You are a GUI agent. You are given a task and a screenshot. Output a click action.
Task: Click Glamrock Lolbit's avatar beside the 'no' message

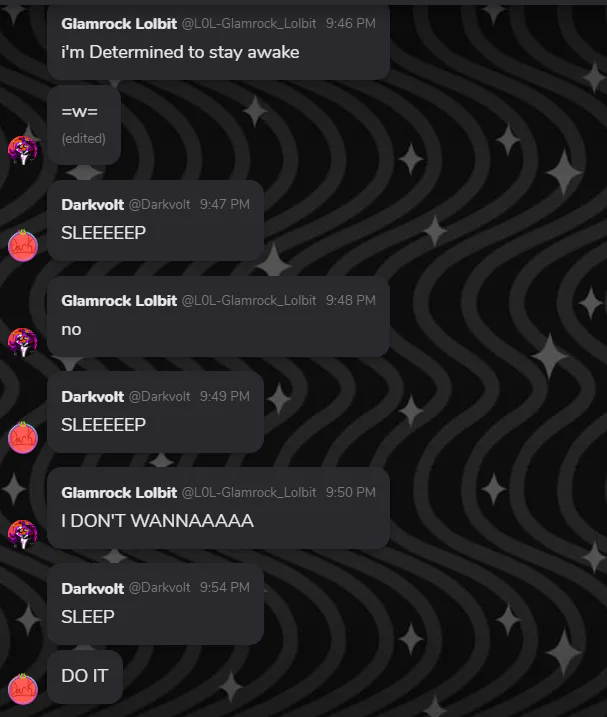pyautogui.click(x=22, y=342)
